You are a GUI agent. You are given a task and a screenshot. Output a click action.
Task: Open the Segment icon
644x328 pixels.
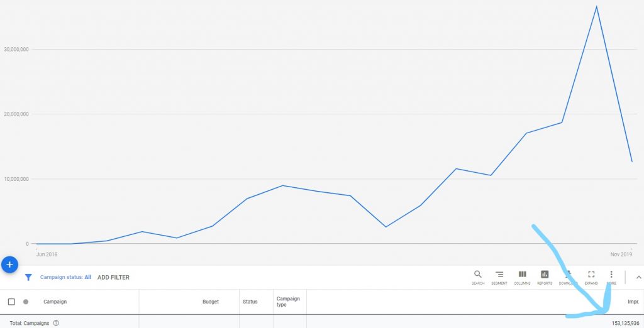[x=499, y=277]
